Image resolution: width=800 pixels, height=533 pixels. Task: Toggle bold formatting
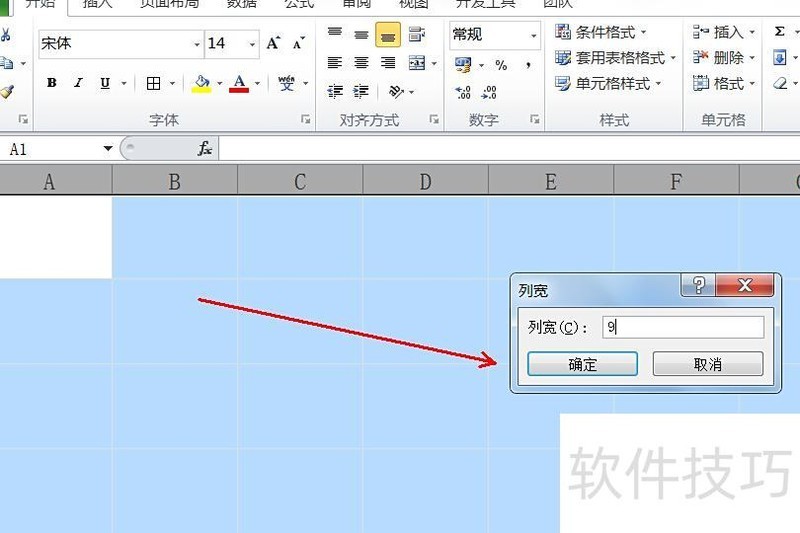pos(52,83)
